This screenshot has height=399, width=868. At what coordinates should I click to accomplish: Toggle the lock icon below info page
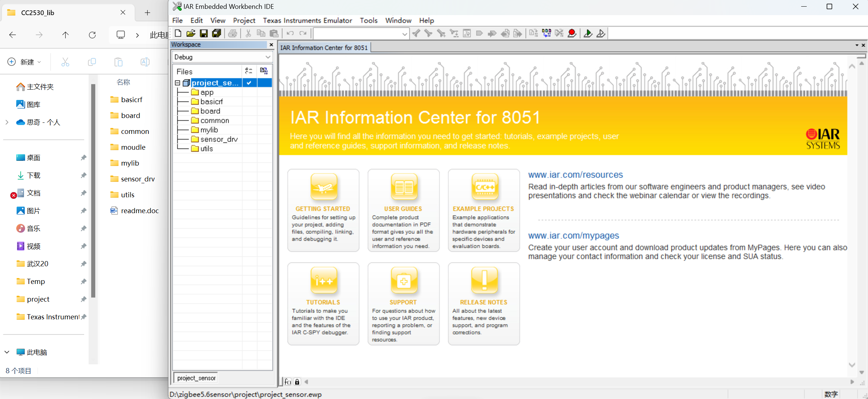pos(297,382)
